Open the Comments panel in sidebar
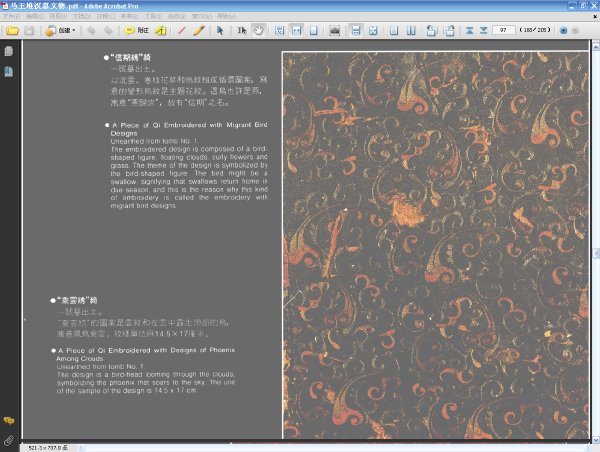The height and width of the screenshot is (452, 600). point(8,421)
